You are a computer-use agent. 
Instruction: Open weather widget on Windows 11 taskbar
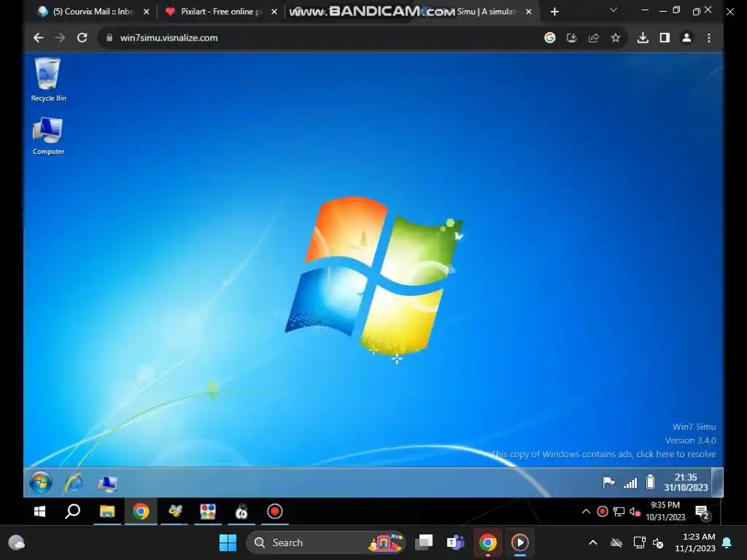pyautogui.click(x=16, y=542)
